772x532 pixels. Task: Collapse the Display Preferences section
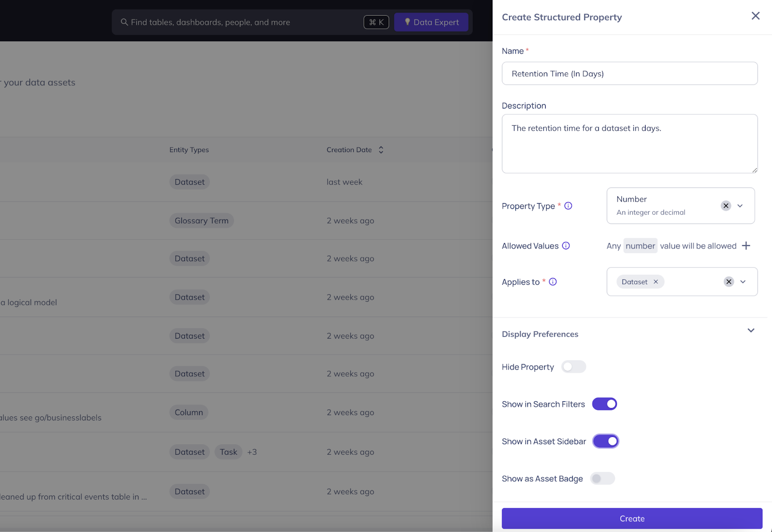click(751, 330)
